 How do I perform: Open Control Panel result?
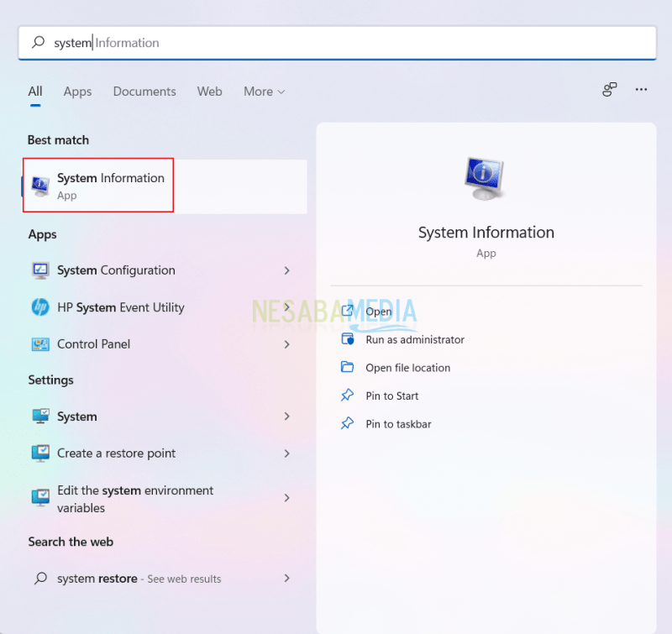point(162,344)
